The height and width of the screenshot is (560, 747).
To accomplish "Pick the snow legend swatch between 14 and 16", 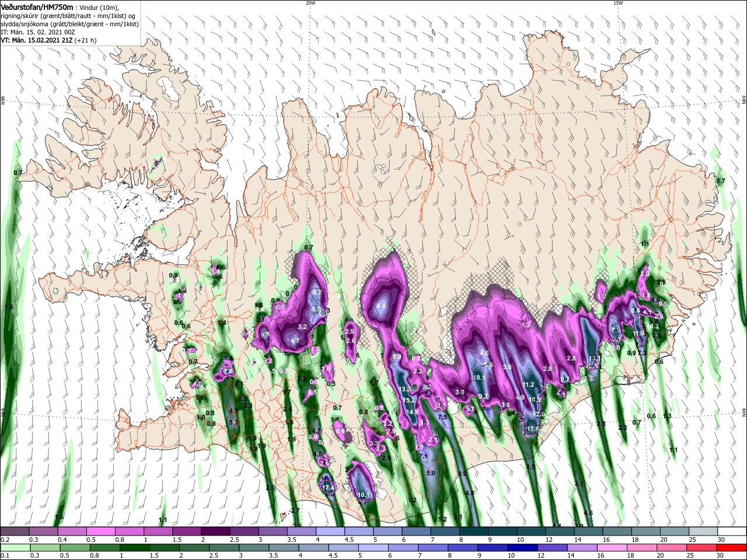I will pos(589,531).
